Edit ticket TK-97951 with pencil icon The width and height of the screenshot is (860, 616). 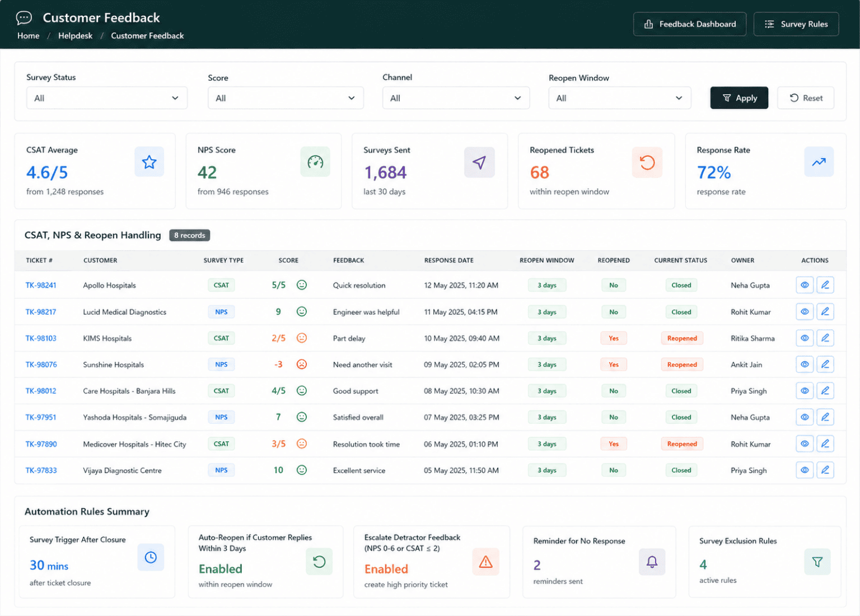pyautogui.click(x=825, y=417)
